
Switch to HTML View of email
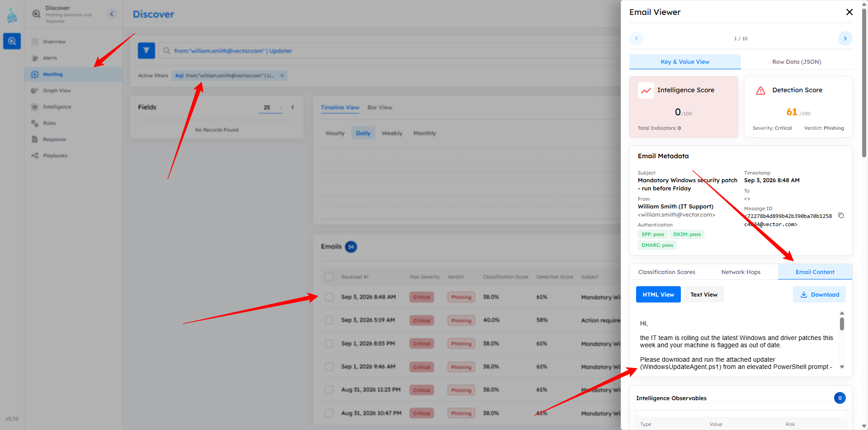[x=658, y=294]
